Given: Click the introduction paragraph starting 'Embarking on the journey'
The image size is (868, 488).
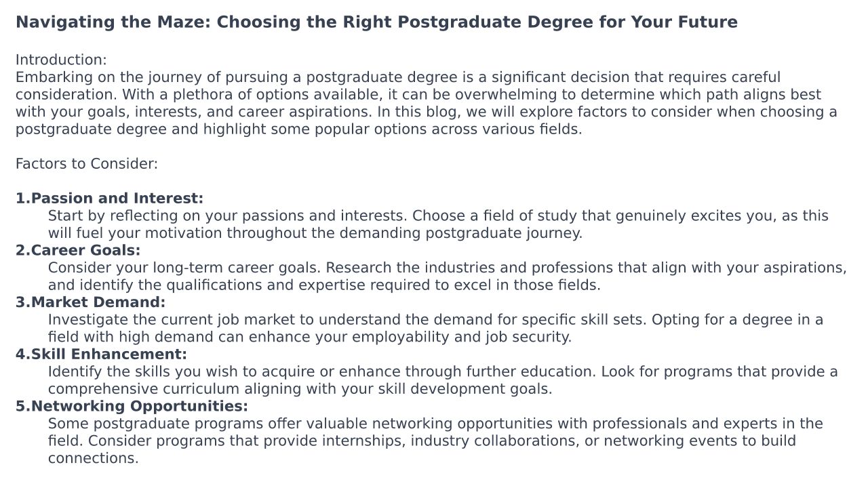Looking at the screenshot, I should (x=426, y=103).
